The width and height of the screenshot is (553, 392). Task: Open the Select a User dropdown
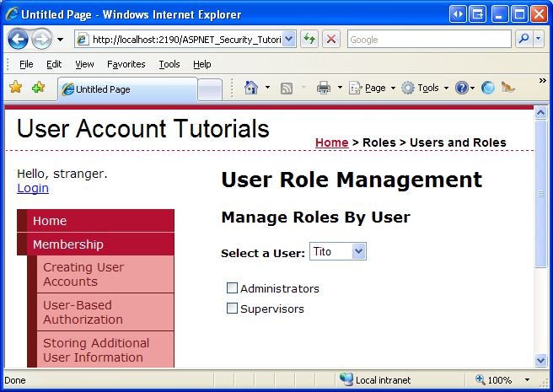pos(358,251)
